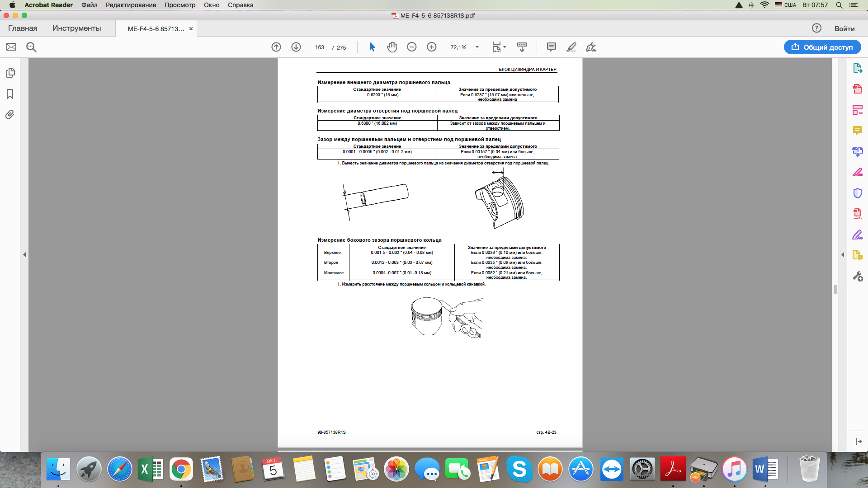This screenshot has width=868, height=488.
Task: Expand the left navigation pane arrow
Action: coord(24,255)
